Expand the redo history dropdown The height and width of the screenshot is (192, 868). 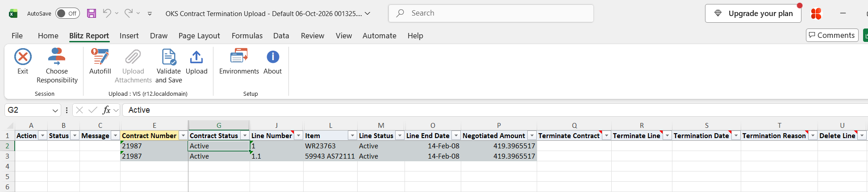(x=138, y=13)
